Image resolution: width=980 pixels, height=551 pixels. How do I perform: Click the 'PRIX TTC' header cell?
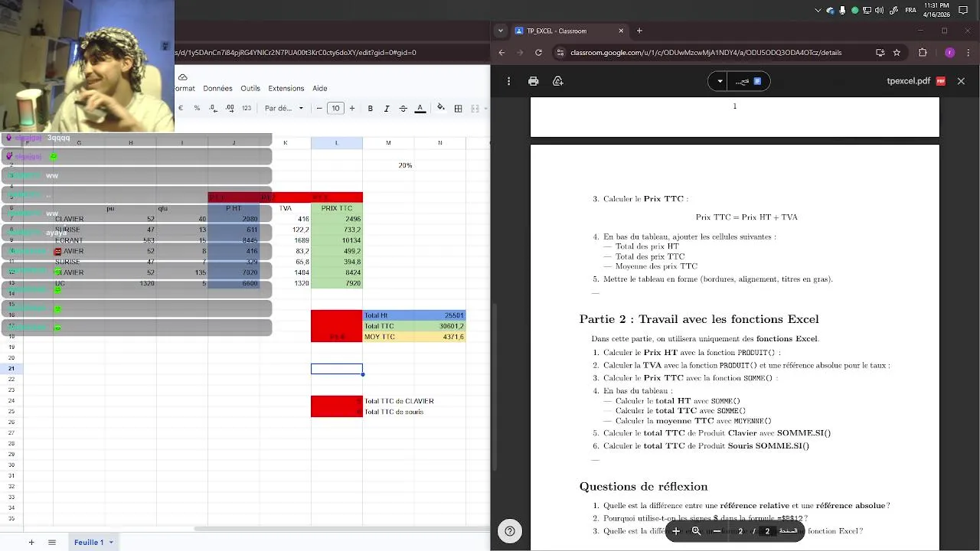click(337, 208)
